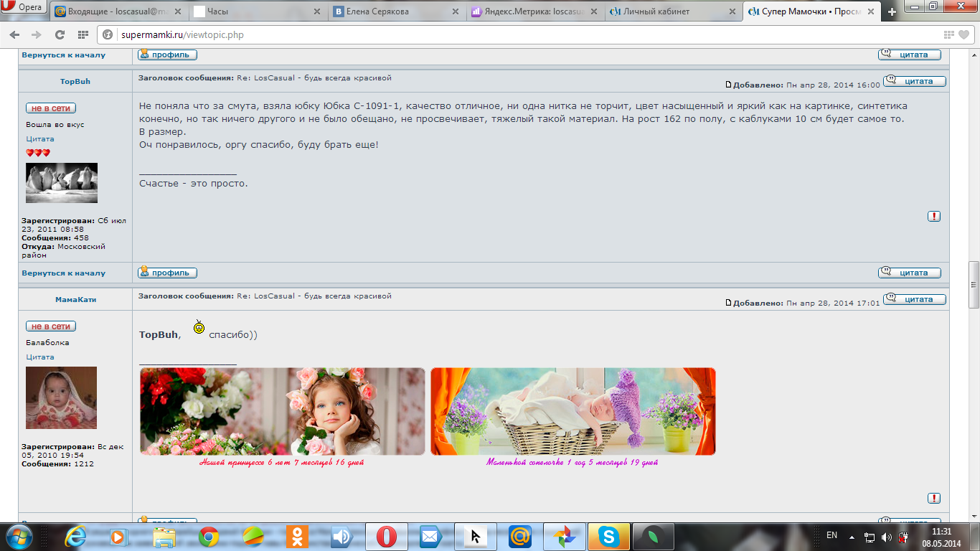The height and width of the screenshot is (551, 980).
Task: Open the Speed Dial grid icon
Action: (x=83, y=34)
